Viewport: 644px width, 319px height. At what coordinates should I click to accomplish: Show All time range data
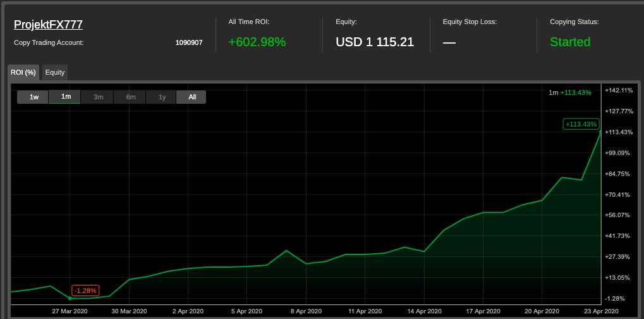pyautogui.click(x=191, y=97)
